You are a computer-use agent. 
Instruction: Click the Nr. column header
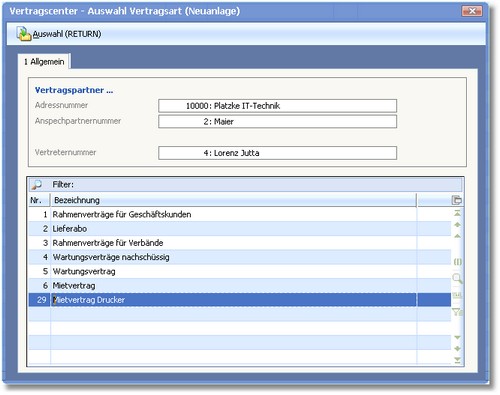click(39, 200)
